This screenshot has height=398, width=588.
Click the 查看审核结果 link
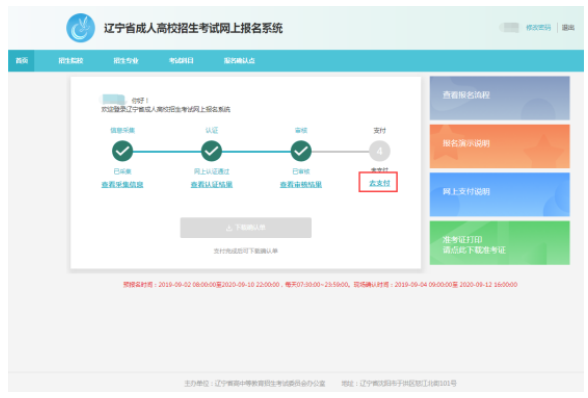(x=301, y=184)
